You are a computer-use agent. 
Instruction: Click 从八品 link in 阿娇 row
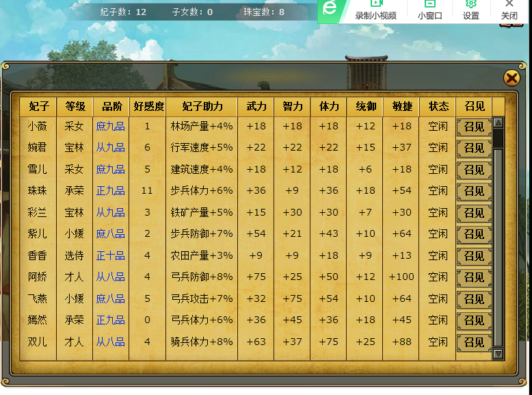coord(110,277)
